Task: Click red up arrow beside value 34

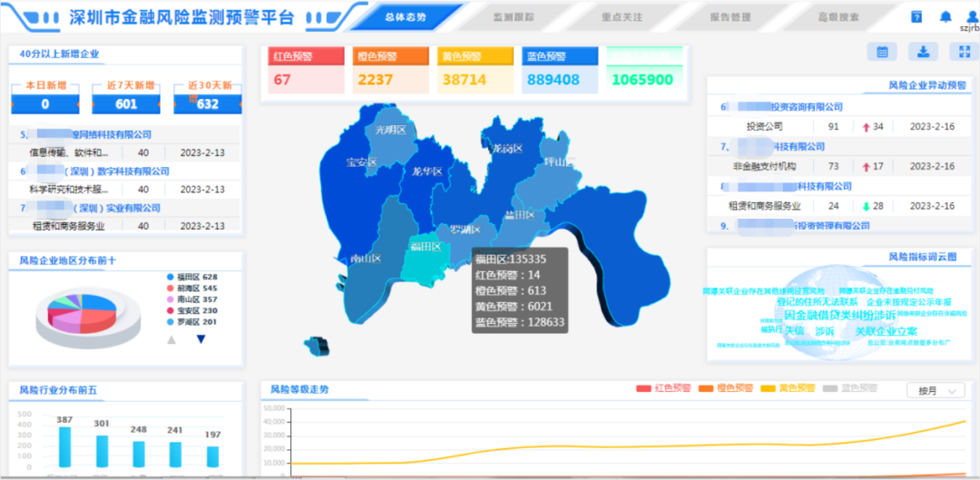Action: click(866, 127)
